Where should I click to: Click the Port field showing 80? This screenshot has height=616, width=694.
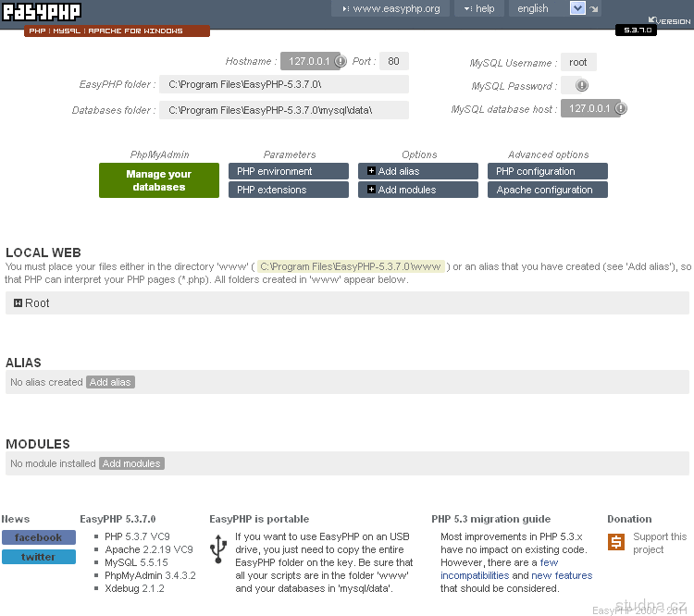(394, 61)
